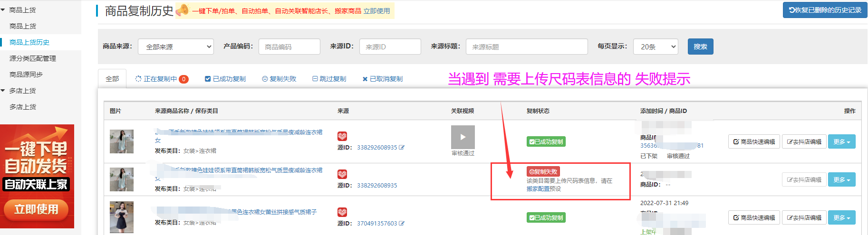Open the 每页显示 20条 dropdown
The height and width of the screenshot is (235, 868).
(x=656, y=47)
